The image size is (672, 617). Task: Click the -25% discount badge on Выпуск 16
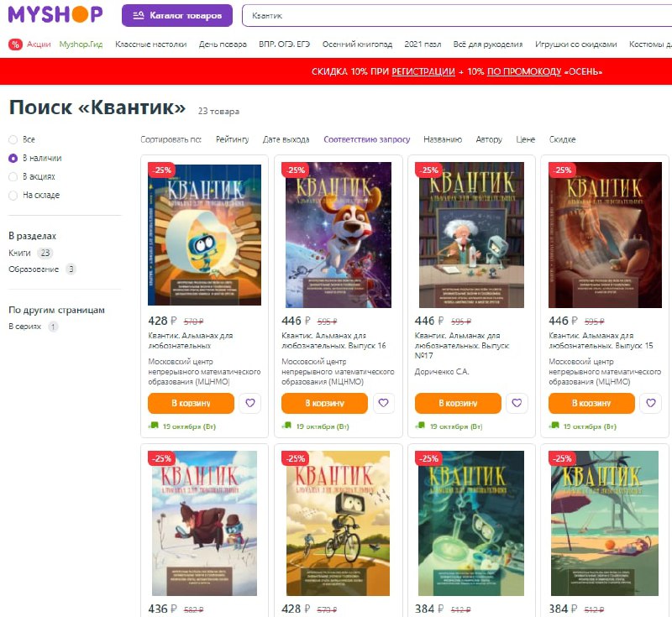[295, 170]
